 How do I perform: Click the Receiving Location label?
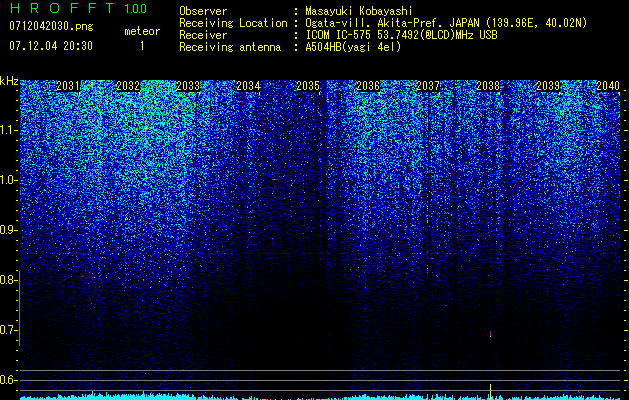[233, 23]
